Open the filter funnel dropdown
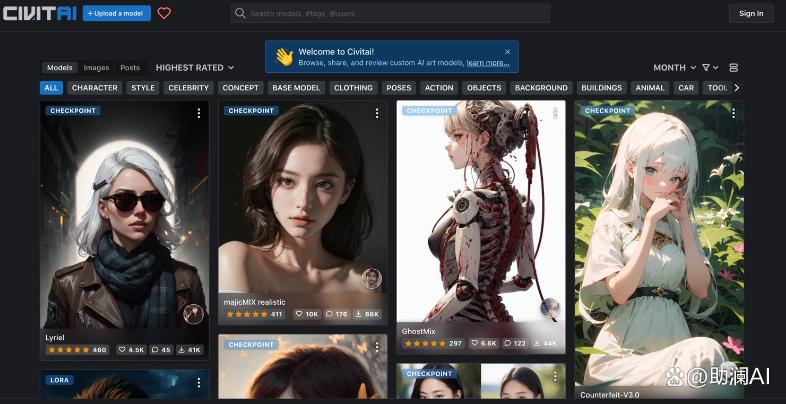This screenshot has height=404, width=786. pyautogui.click(x=710, y=68)
